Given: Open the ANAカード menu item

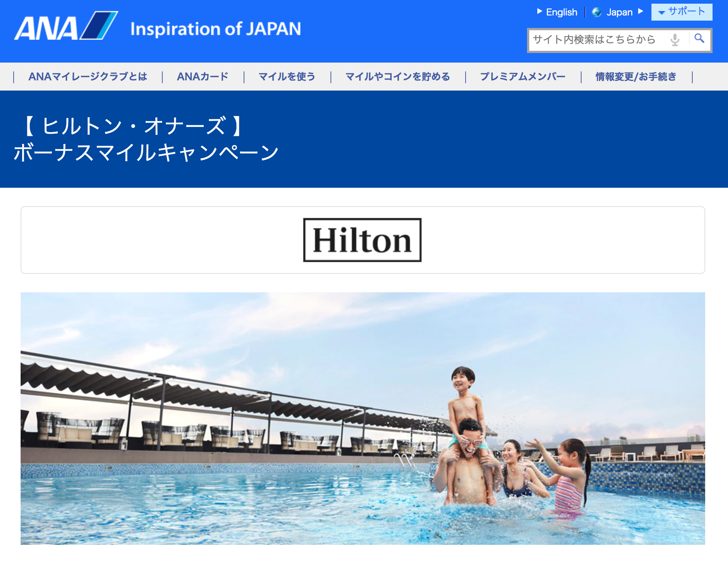Looking at the screenshot, I should 203,77.
